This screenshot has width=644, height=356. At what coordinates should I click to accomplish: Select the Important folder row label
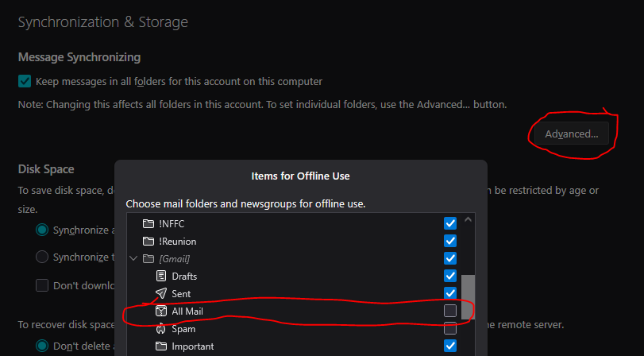(192, 346)
